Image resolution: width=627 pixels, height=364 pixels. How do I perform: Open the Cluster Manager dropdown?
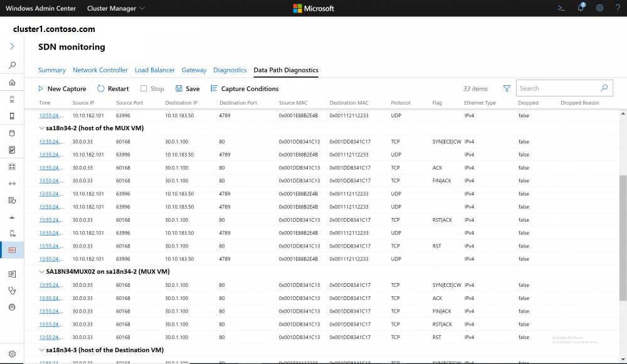point(115,8)
